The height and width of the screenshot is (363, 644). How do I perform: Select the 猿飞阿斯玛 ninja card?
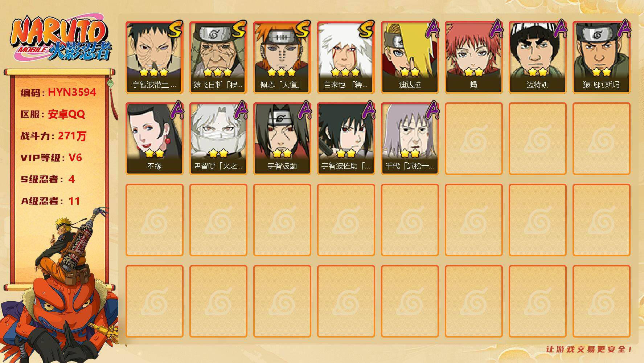[602, 57]
